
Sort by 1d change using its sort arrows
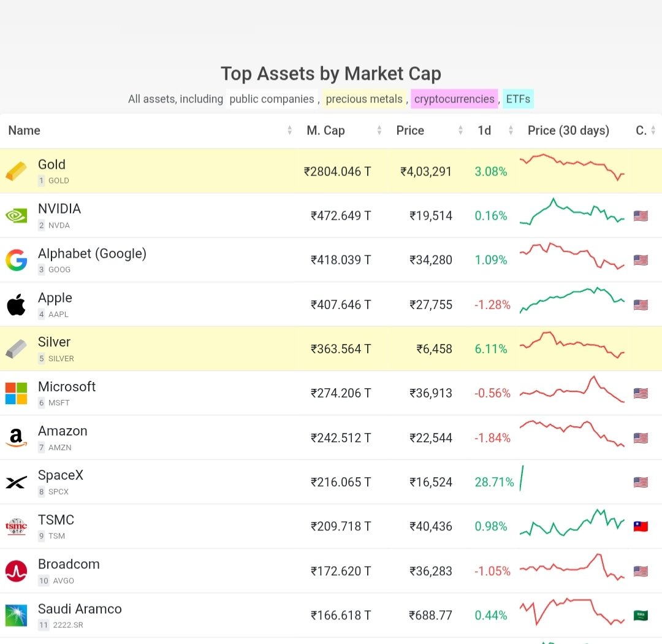tap(511, 130)
